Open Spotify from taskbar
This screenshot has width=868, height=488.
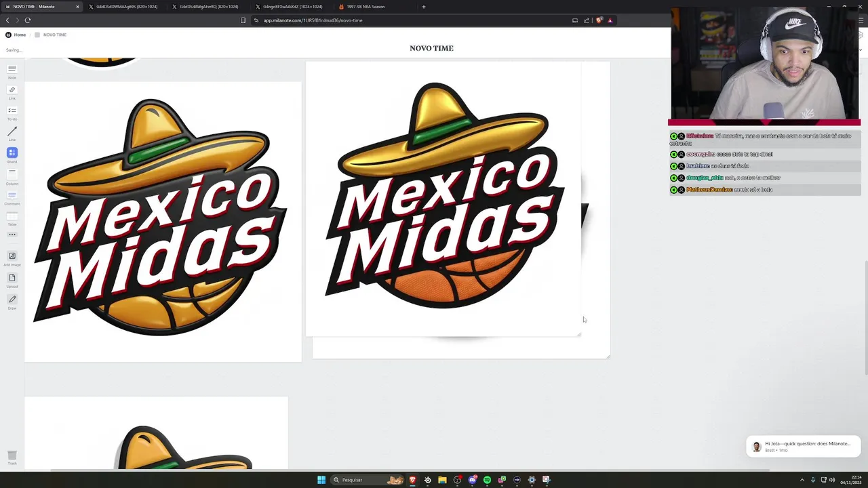487,480
